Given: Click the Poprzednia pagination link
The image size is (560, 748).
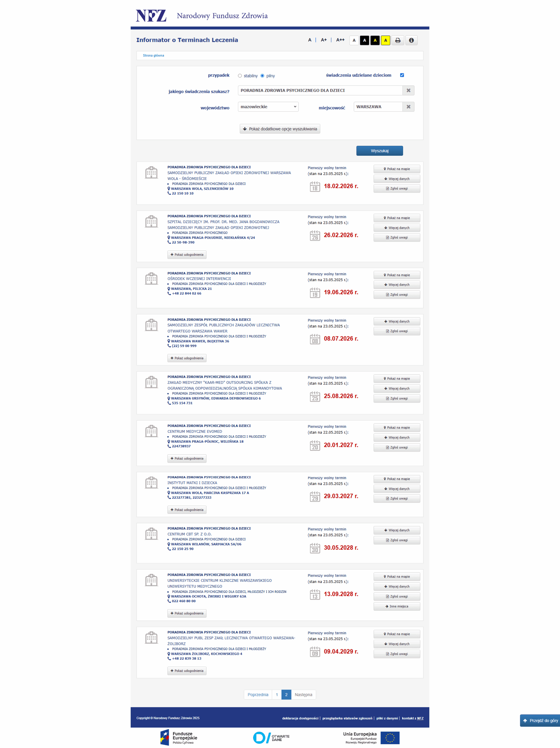Looking at the screenshot, I should [258, 695].
